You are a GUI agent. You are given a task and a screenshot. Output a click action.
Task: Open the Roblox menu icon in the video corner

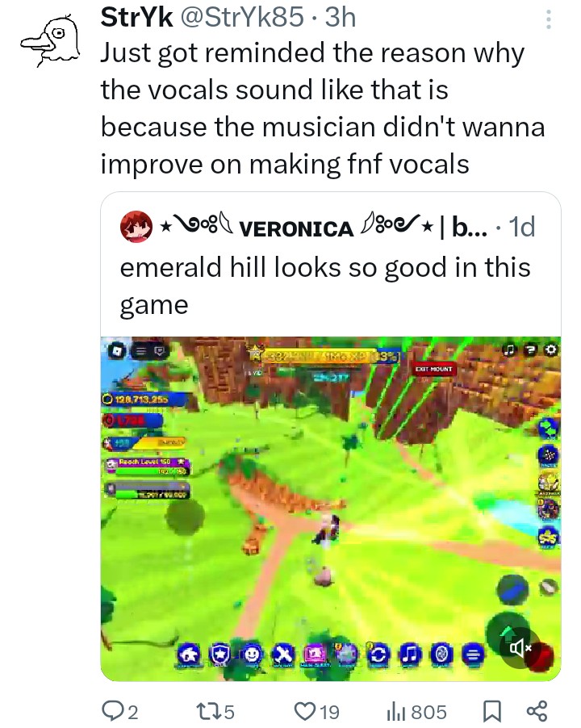[x=118, y=350]
